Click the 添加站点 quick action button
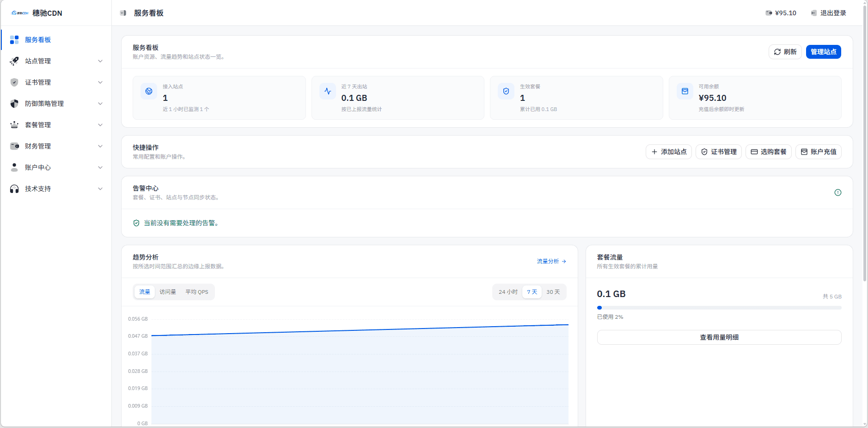 click(669, 152)
